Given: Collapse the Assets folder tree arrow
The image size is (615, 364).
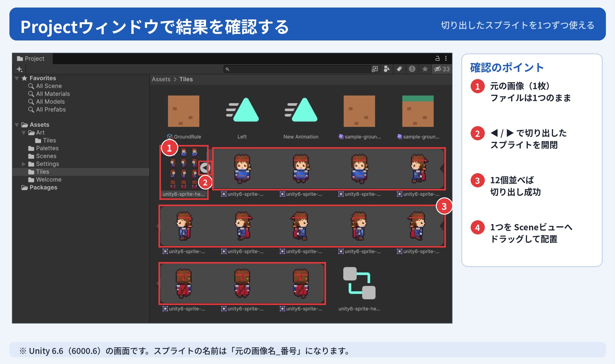Looking at the screenshot, I should click(x=17, y=125).
